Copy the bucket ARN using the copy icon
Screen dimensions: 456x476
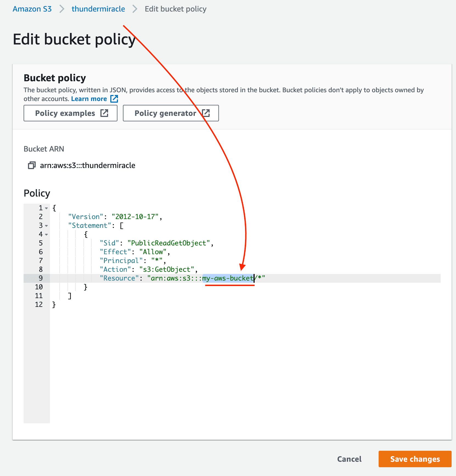click(32, 165)
